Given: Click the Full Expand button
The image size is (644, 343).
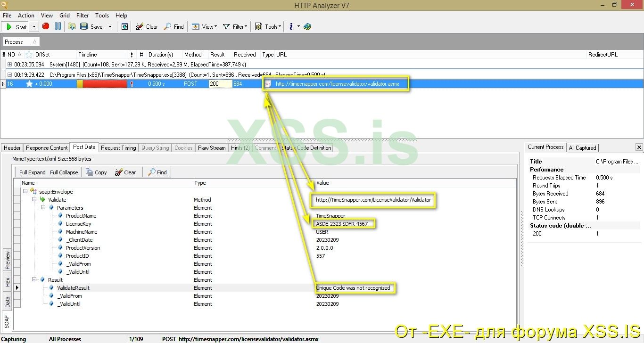Looking at the screenshot, I should coord(32,172).
